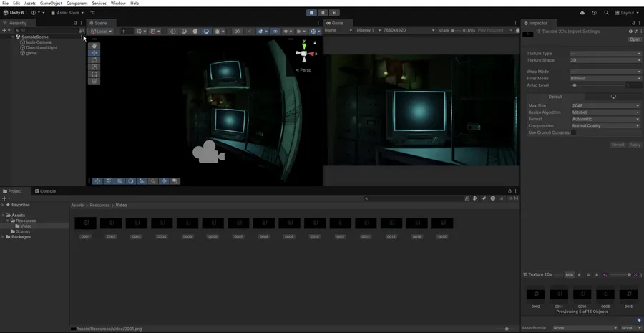Adjust the Aniso Level slider
The width and height of the screenshot is (644, 333).
pos(597,85)
